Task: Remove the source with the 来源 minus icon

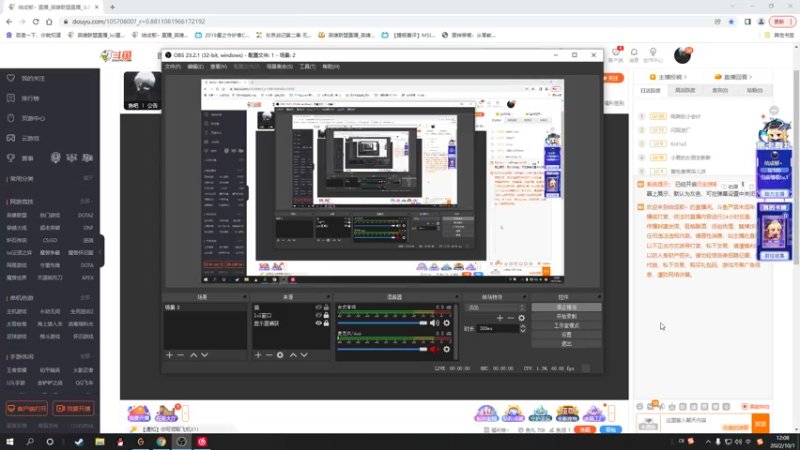Action: pos(269,355)
